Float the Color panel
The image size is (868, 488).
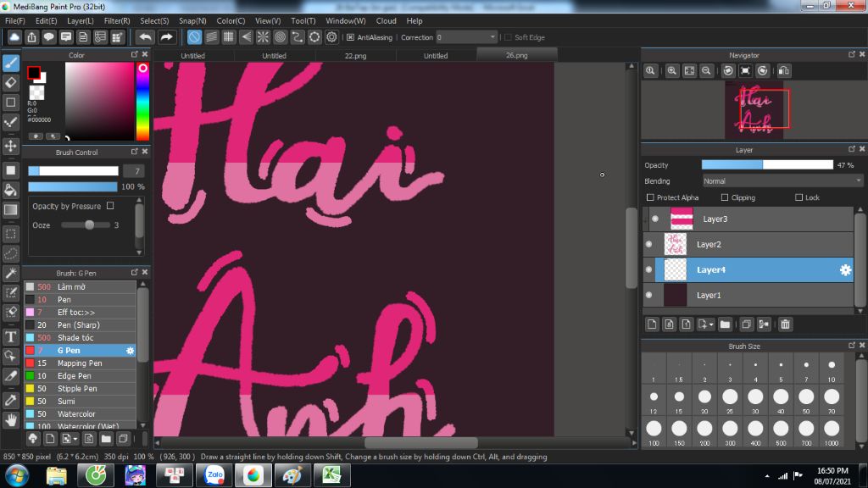coord(135,54)
